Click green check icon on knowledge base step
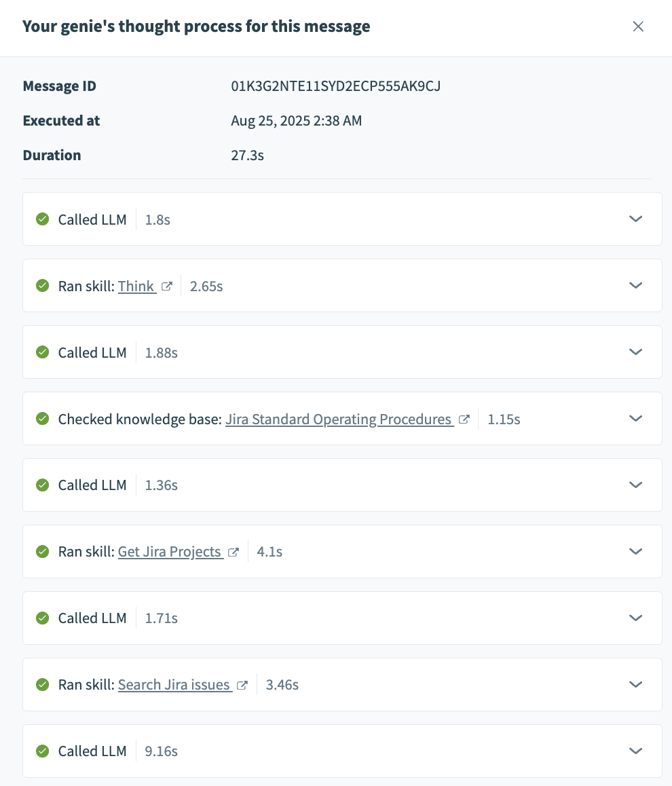The image size is (672, 786). 43,419
